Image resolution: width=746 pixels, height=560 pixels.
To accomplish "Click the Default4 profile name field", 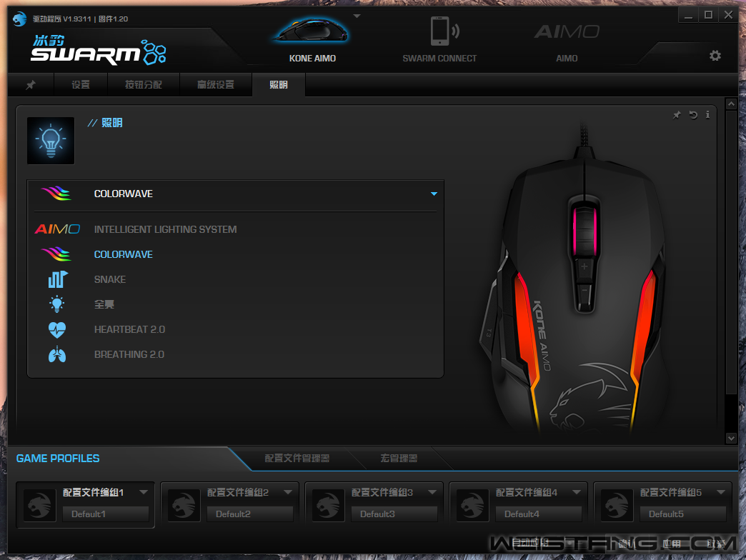I will coord(539,514).
